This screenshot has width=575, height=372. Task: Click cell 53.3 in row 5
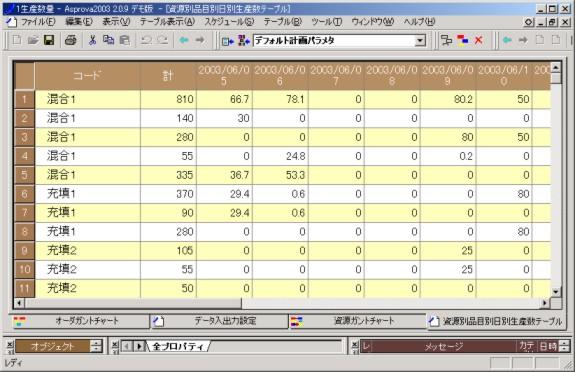click(280, 175)
